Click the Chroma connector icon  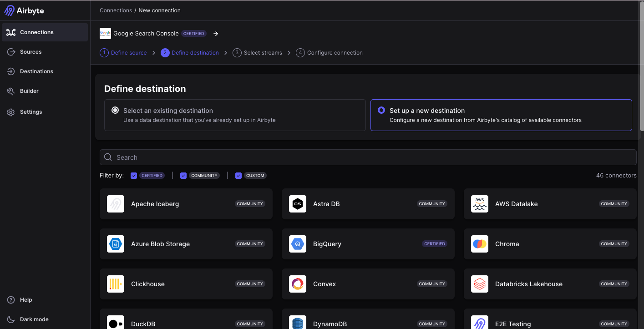pos(480,244)
